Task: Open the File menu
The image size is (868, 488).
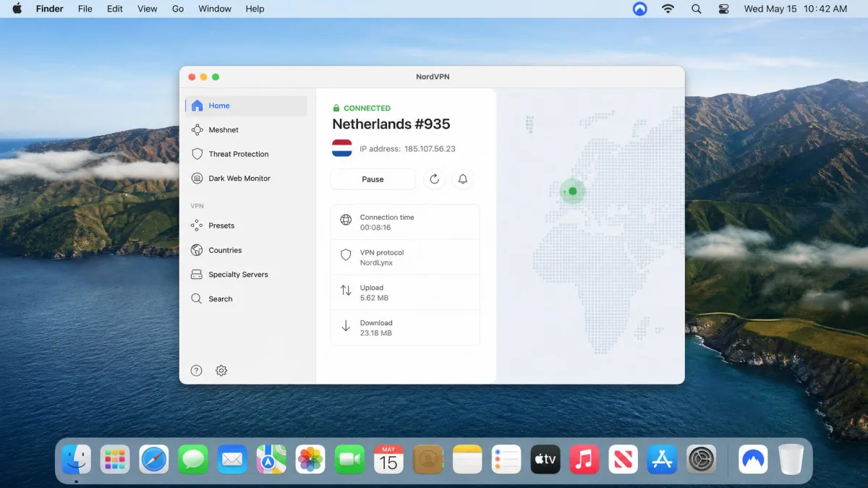Action: (85, 9)
